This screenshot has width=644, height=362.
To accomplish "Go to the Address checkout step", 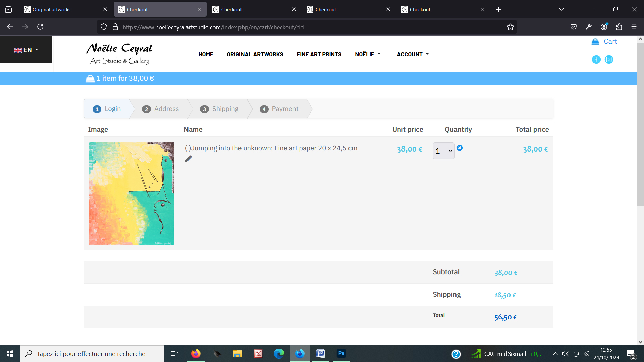I will 161,109.
